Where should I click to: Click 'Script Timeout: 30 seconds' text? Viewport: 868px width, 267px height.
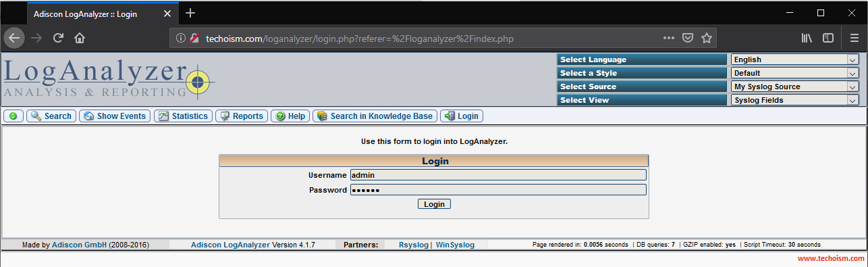[x=782, y=245]
